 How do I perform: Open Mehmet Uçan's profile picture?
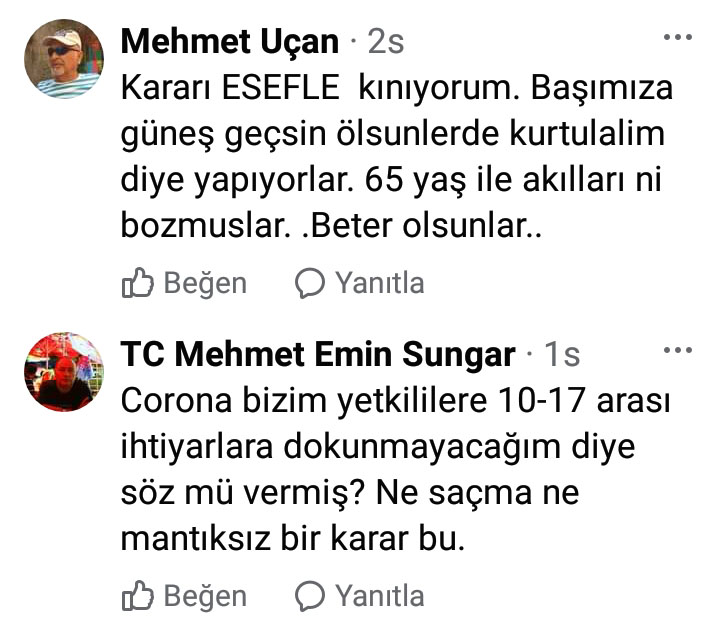pyautogui.click(x=64, y=59)
